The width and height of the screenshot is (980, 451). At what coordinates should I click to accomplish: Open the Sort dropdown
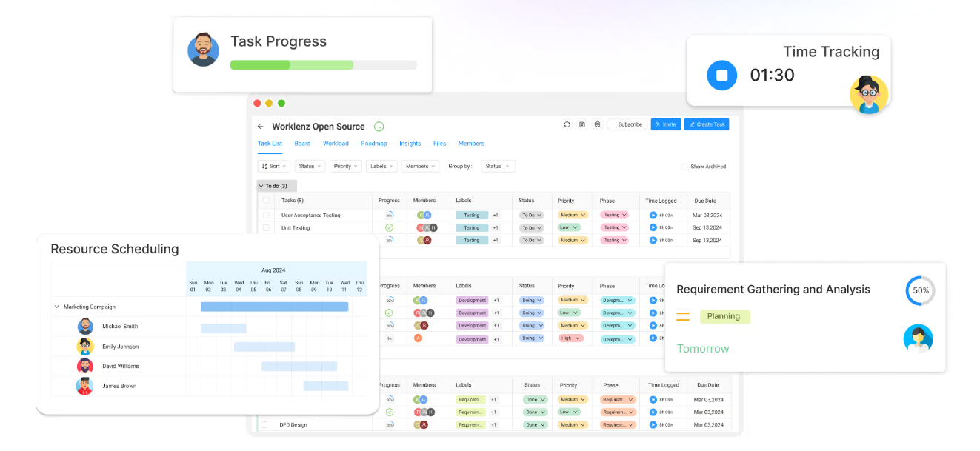click(274, 167)
